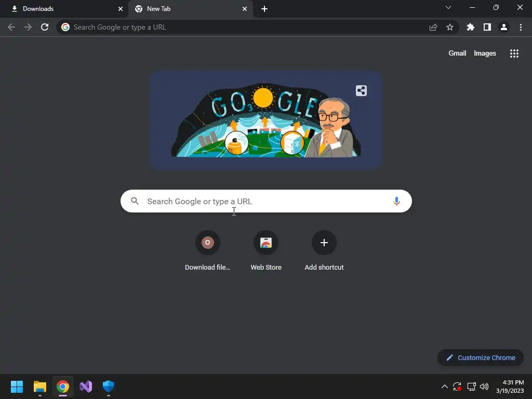Toggle the Chrome side panel
The width and height of the screenshot is (532, 399).
point(487,27)
